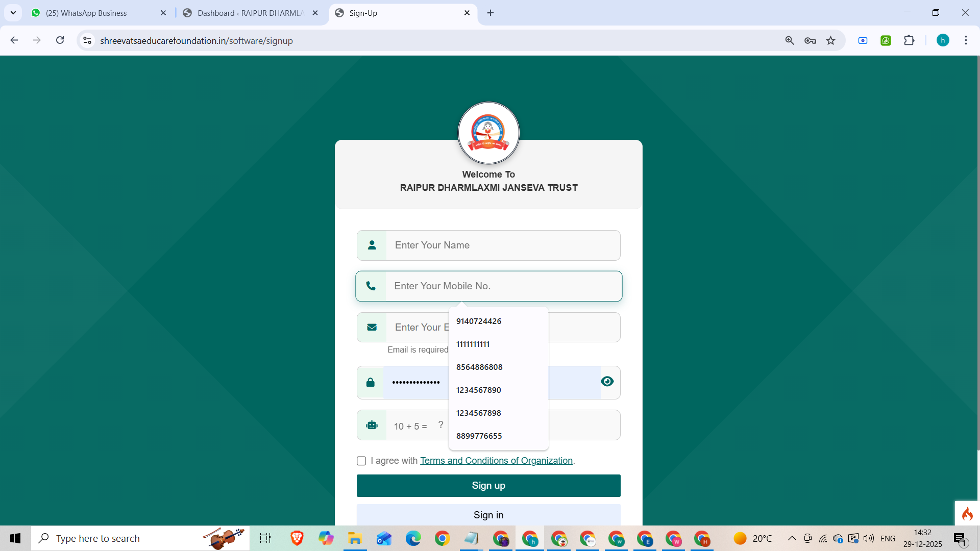Click ENG language indicator

coord(888,538)
